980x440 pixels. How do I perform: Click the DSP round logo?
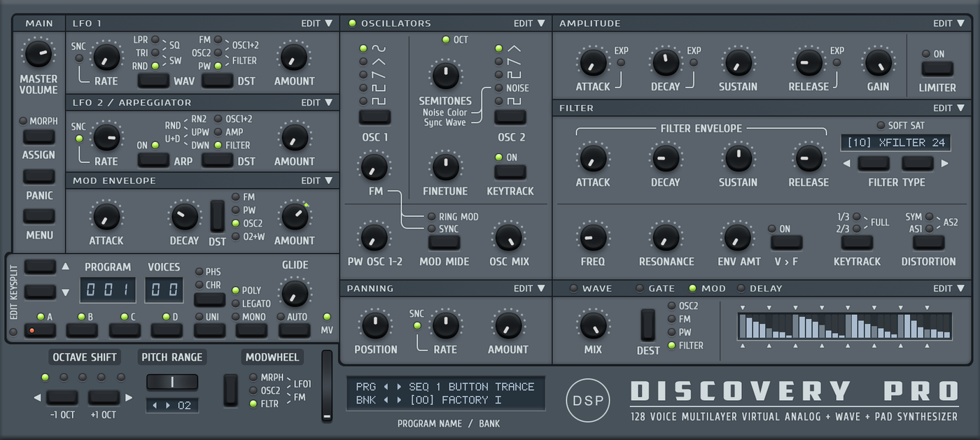588,400
